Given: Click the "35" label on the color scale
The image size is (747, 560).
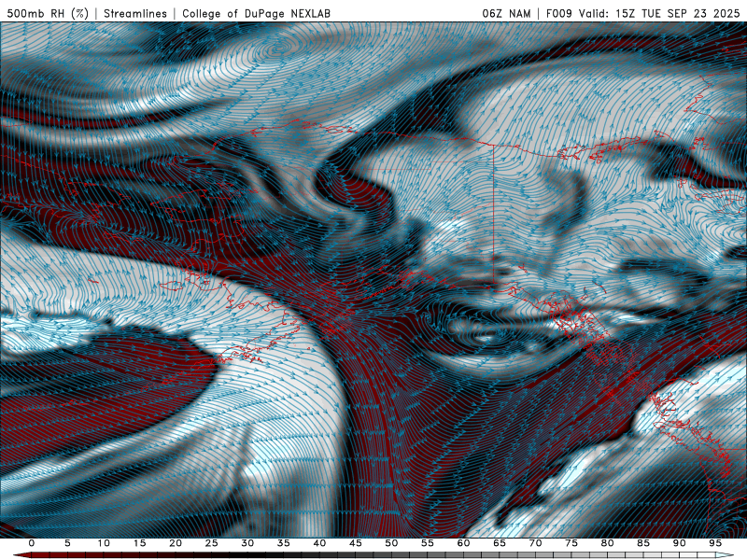Looking at the screenshot, I should coord(284,543).
